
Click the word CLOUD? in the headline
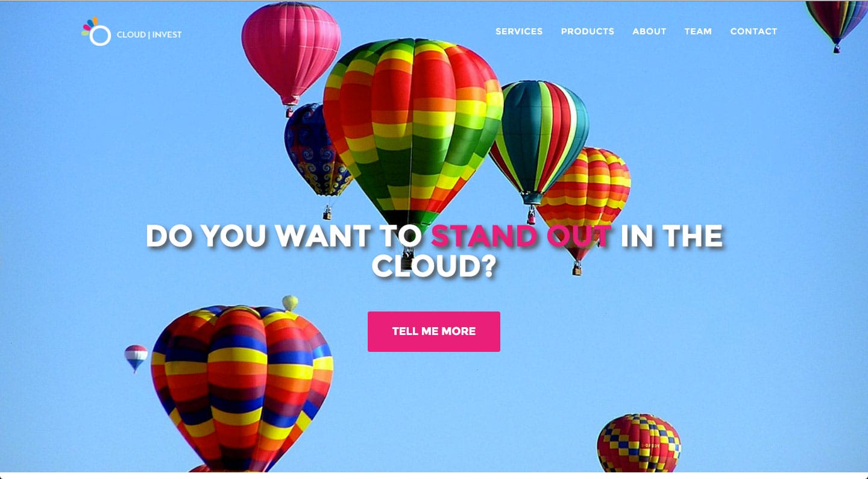(434, 266)
